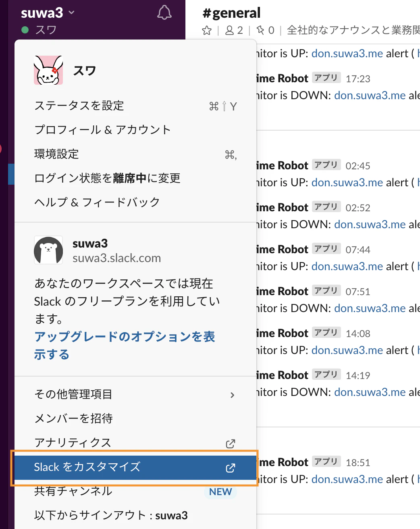420x529 pixels.
Task: Open the notifications bell icon
Action: click(x=164, y=13)
